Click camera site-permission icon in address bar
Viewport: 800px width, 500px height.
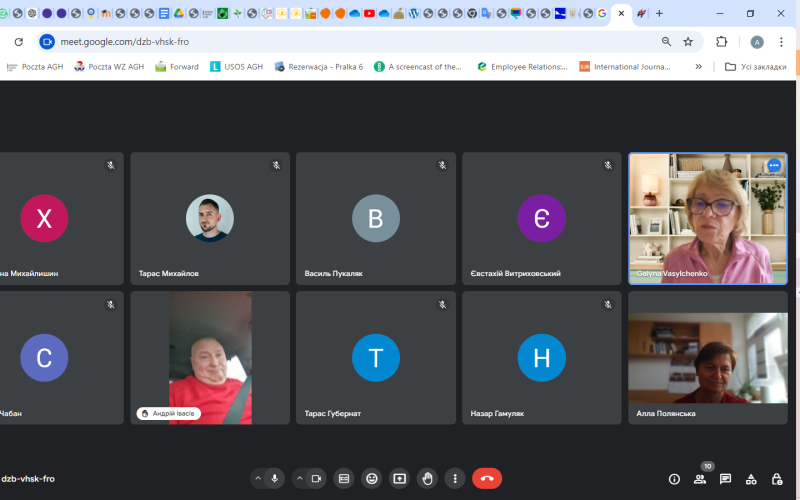click(47, 42)
